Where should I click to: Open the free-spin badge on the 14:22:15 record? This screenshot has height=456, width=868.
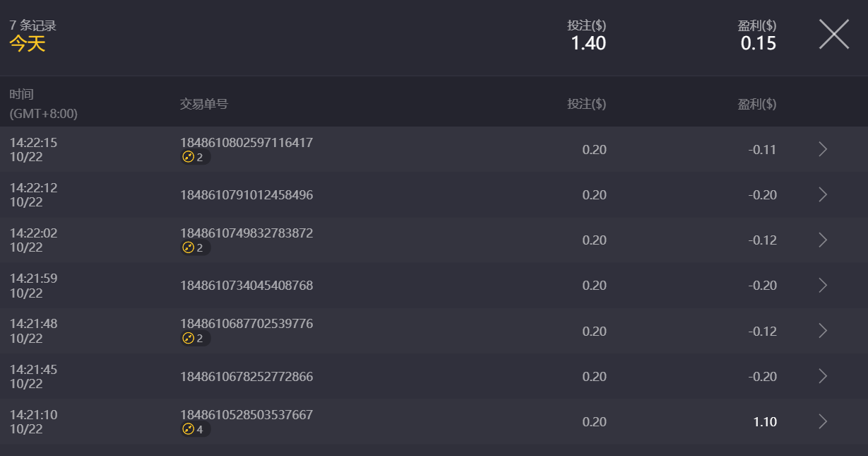193,157
